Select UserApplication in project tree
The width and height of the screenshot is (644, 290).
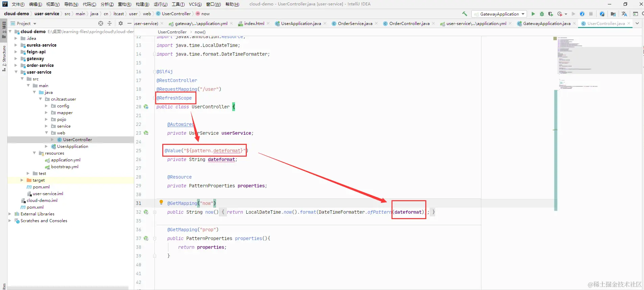pyautogui.click(x=72, y=146)
